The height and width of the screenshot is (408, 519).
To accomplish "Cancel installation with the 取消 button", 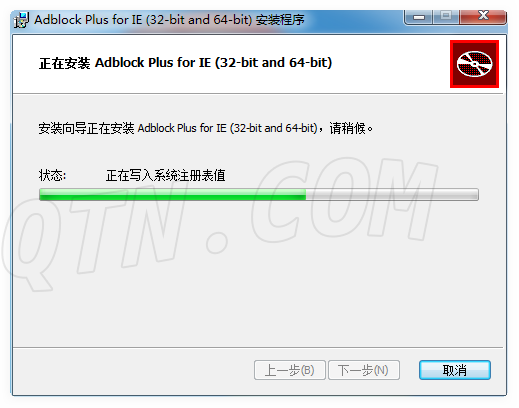I will [455, 370].
